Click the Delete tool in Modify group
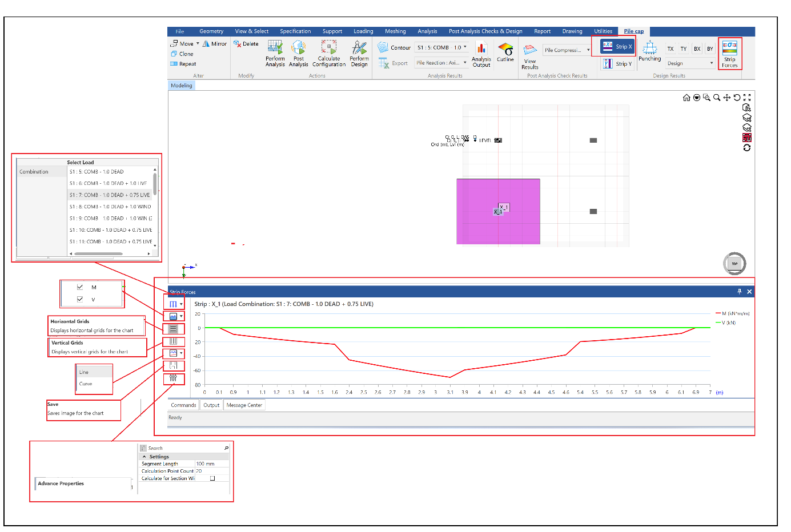 (246, 43)
